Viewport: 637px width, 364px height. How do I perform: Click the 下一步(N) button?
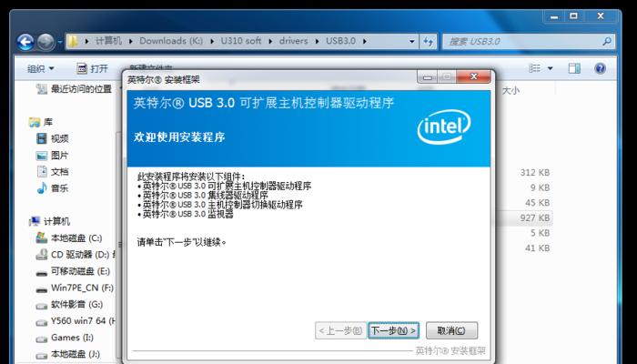393,330
